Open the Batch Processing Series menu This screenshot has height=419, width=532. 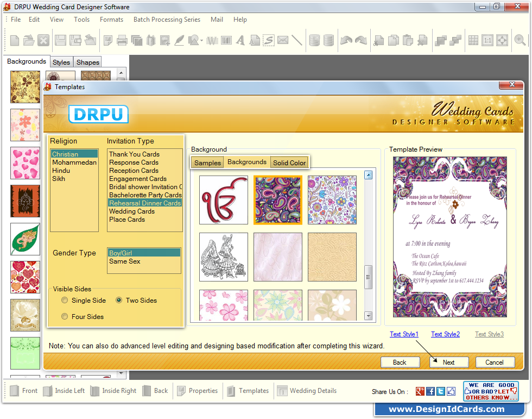point(167,20)
